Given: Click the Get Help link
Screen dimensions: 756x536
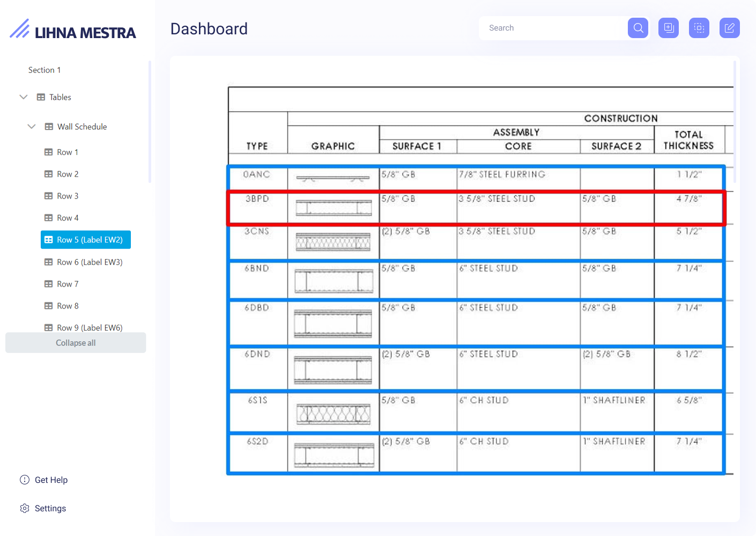Looking at the screenshot, I should pos(51,480).
